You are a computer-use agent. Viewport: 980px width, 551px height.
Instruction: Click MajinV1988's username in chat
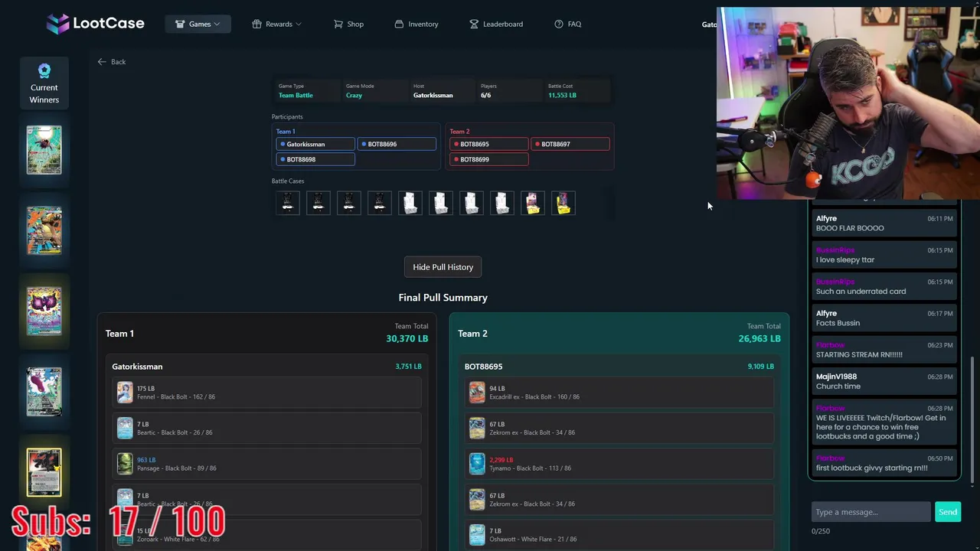click(836, 377)
